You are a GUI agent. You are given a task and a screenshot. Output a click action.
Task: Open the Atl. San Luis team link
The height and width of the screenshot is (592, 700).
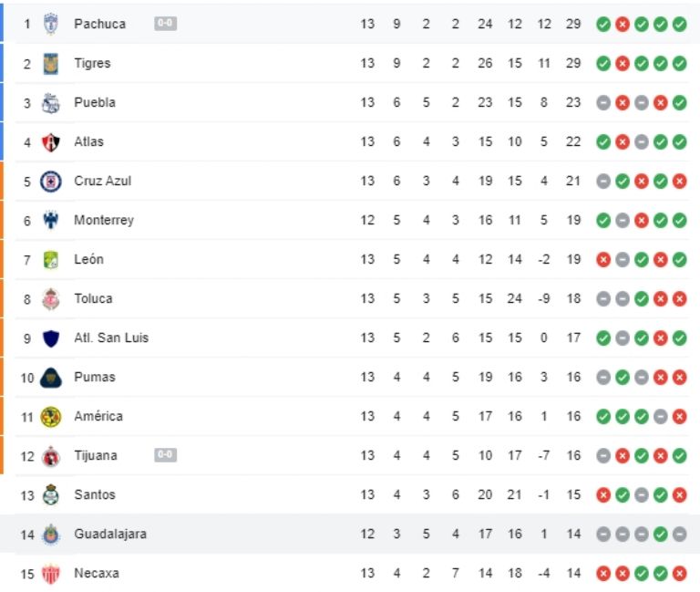(x=111, y=338)
